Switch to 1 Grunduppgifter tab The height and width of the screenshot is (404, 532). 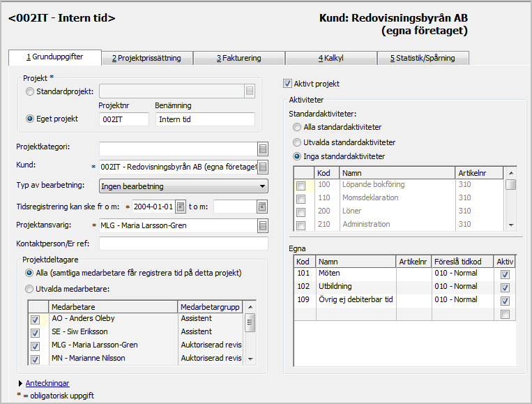pos(54,57)
